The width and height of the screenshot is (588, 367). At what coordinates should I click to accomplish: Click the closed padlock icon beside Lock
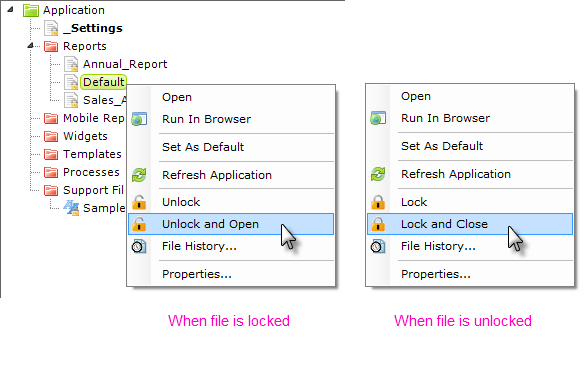[x=378, y=202]
